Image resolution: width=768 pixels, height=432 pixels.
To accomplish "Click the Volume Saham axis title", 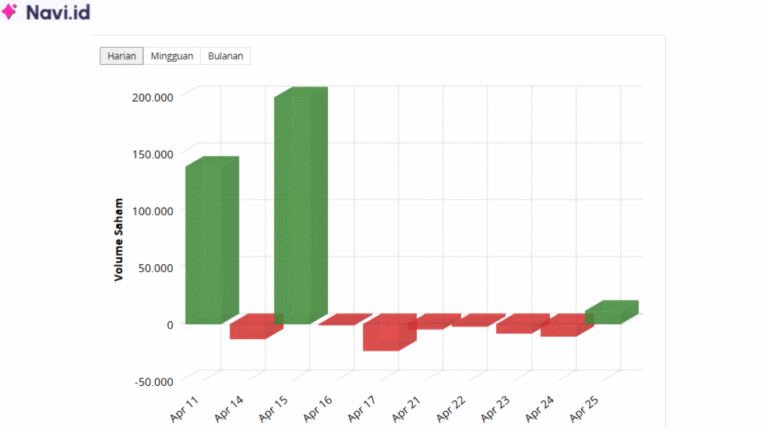I will pos(118,238).
